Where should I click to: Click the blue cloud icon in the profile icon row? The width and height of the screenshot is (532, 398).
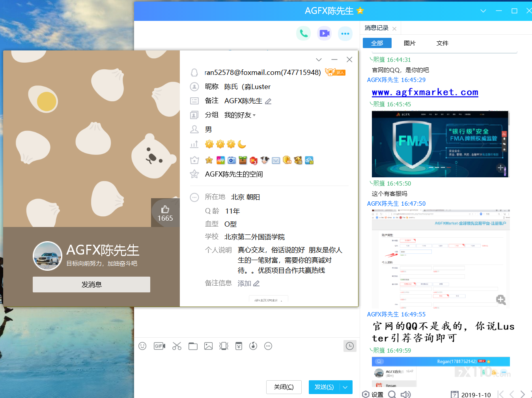click(x=309, y=160)
